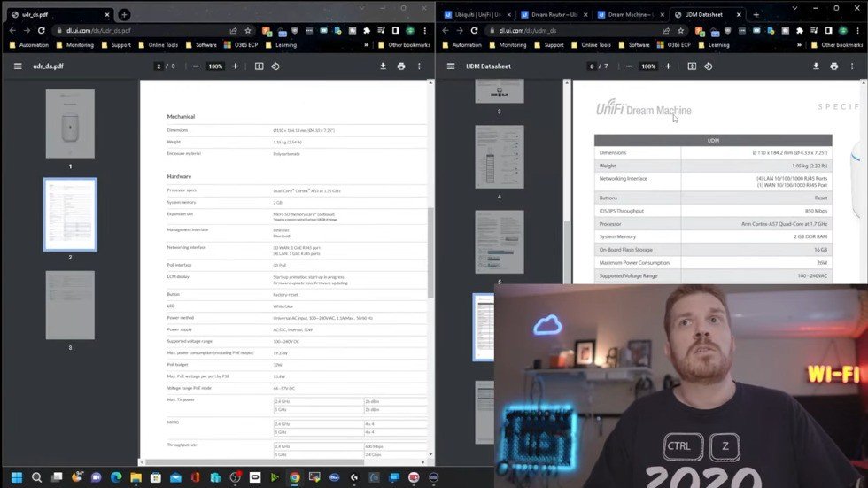Viewport: 868px width, 488px height.
Task: Reload the UDM Datasheet browser page
Action: tap(474, 31)
